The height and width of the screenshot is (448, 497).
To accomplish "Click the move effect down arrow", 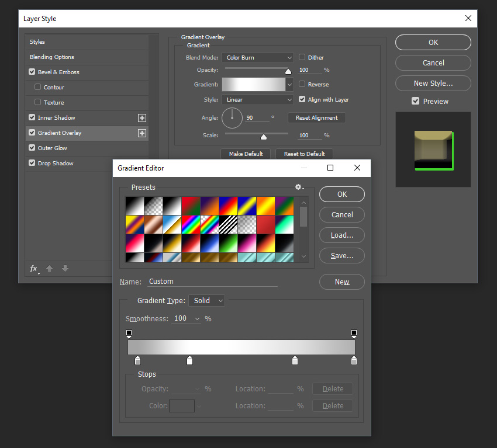I will tap(65, 269).
